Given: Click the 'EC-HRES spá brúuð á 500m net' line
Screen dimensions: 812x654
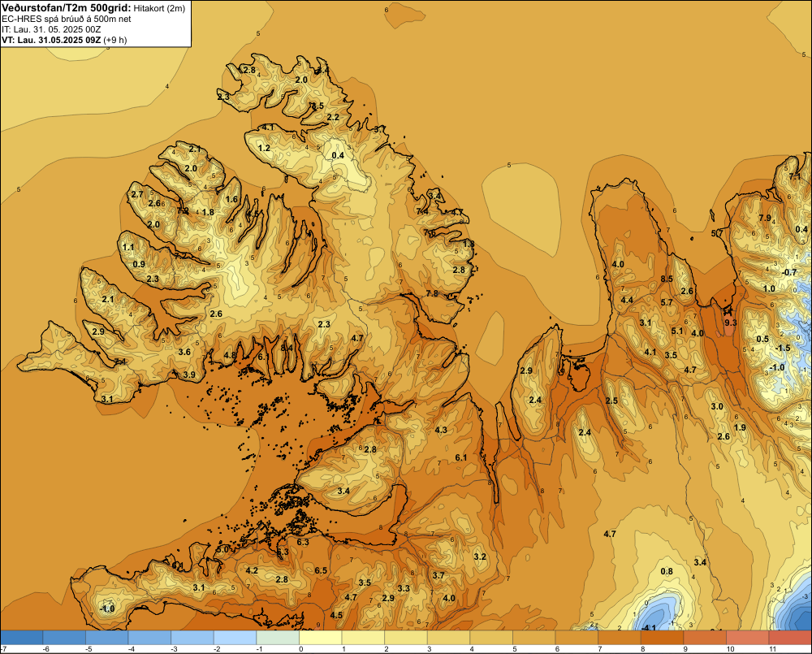Looking at the screenshot, I should 67,19.
